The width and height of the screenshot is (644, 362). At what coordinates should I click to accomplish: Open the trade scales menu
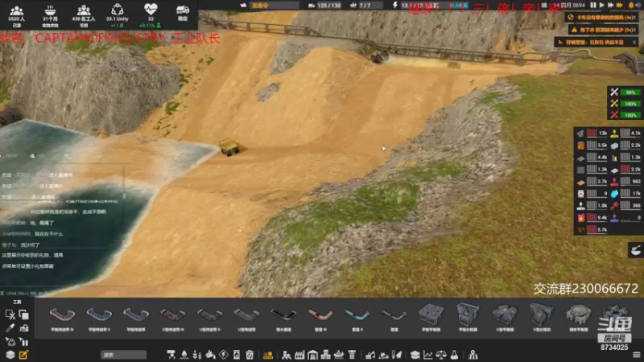[441, 355]
